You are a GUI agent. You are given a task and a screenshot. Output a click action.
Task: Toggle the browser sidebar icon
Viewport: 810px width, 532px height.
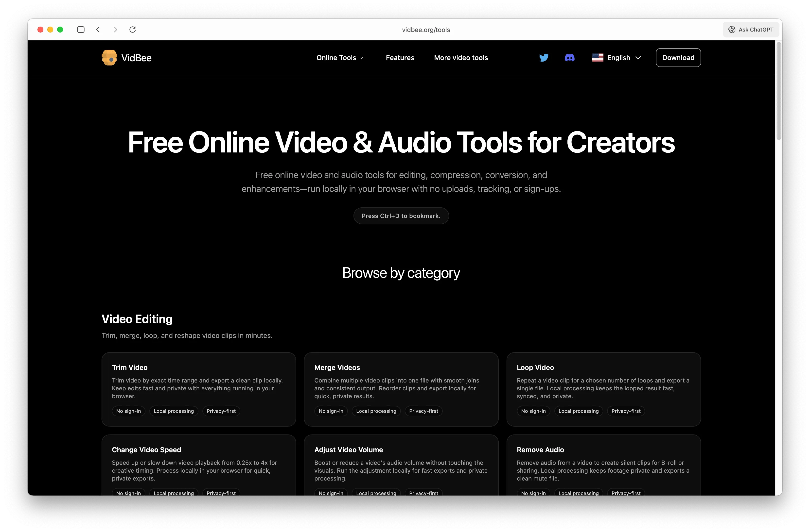(81, 30)
